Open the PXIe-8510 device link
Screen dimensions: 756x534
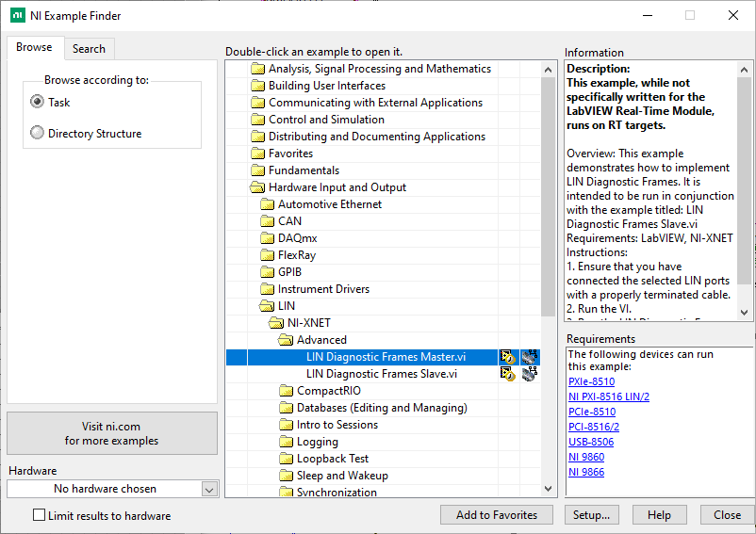pyautogui.click(x=592, y=381)
